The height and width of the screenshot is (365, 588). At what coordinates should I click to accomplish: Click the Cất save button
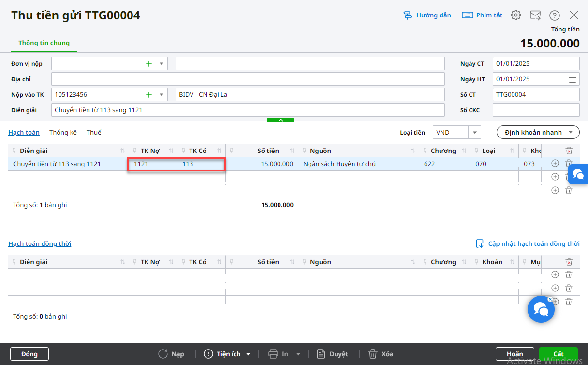pos(558,354)
